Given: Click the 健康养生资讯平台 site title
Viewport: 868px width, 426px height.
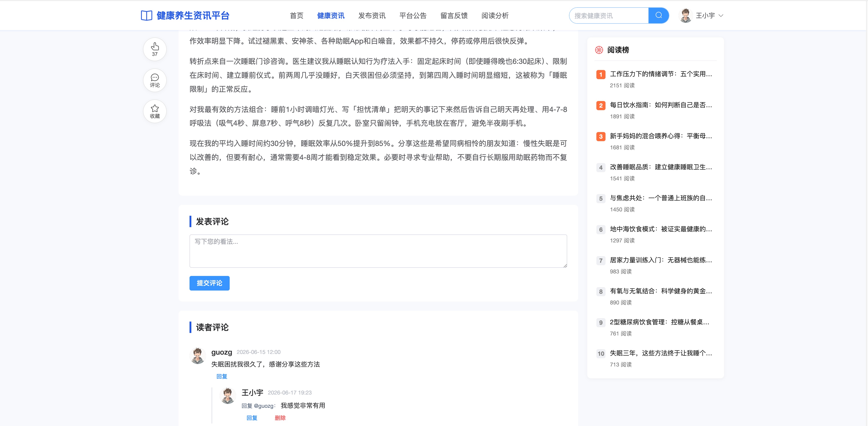Looking at the screenshot, I should click(193, 16).
